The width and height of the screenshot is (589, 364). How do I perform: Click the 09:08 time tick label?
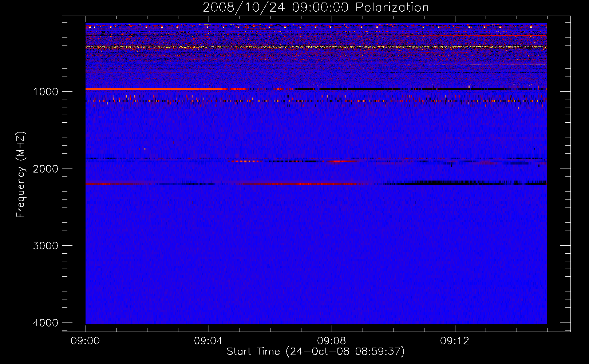331,341
